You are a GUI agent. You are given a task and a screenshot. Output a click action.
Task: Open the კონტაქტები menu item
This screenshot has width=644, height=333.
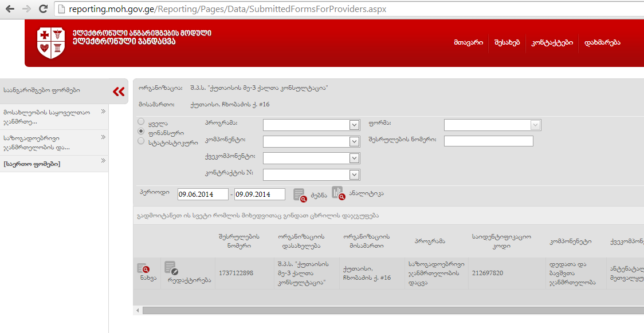pyautogui.click(x=552, y=42)
